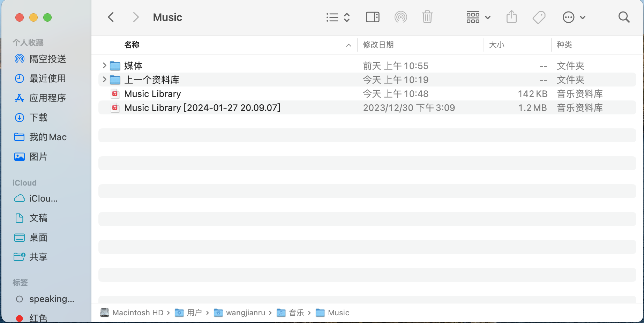The image size is (644, 323).
Task: Sort by the 大小 column header
Action: click(x=496, y=45)
